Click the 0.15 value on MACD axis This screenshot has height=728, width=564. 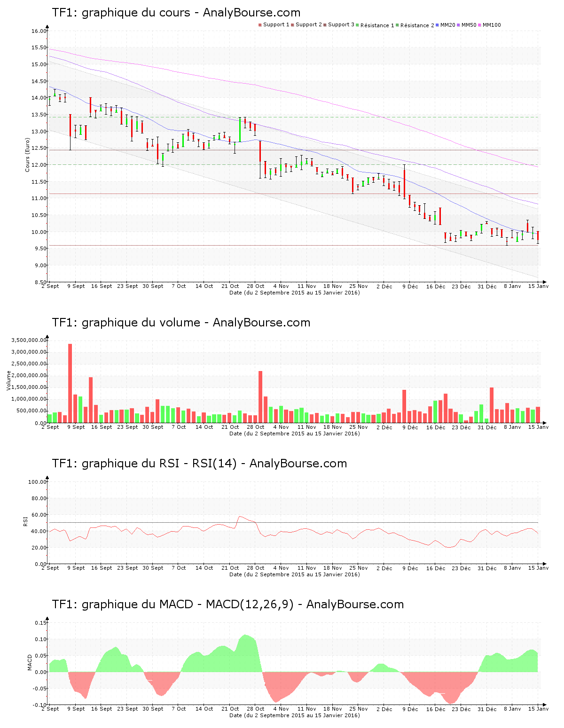(x=40, y=623)
